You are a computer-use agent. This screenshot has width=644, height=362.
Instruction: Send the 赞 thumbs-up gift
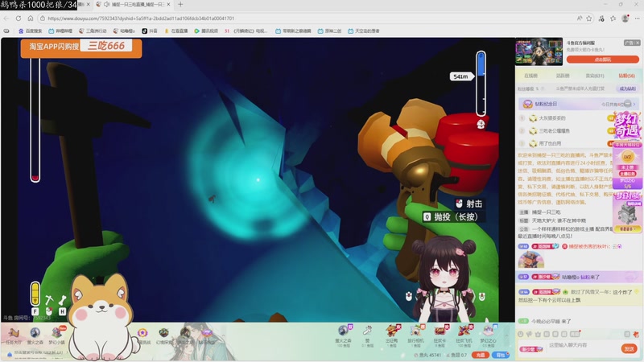point(368,336)
